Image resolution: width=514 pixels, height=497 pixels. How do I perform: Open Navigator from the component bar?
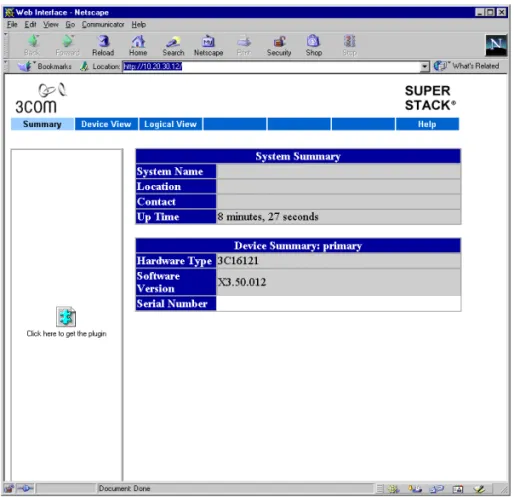pyautogui.click(x=393, y=489)
